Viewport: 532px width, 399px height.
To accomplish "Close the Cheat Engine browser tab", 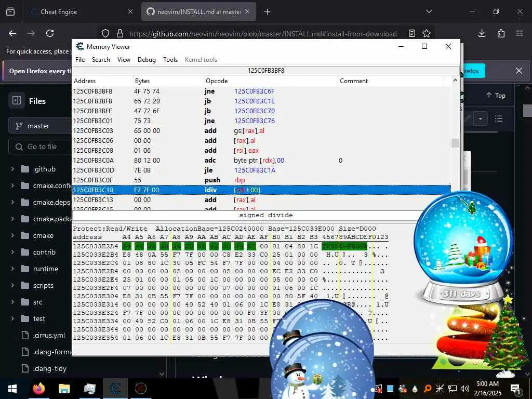I will 130,11.
